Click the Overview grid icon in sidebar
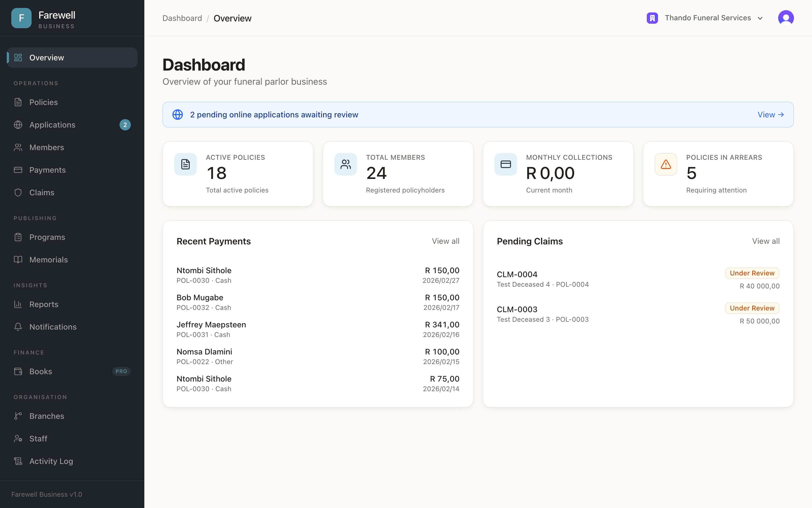This screenshot has height=508, width=812. click(x=18, y=58)
